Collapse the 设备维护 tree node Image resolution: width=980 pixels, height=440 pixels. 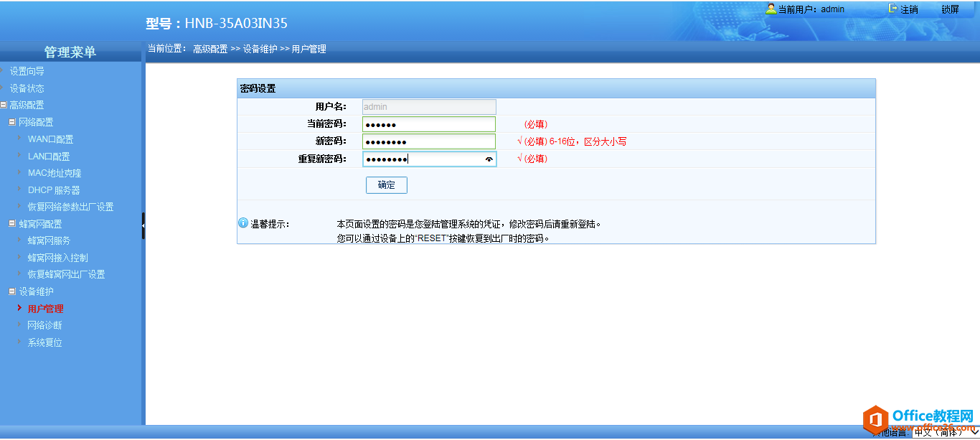(x=12, y=291)
